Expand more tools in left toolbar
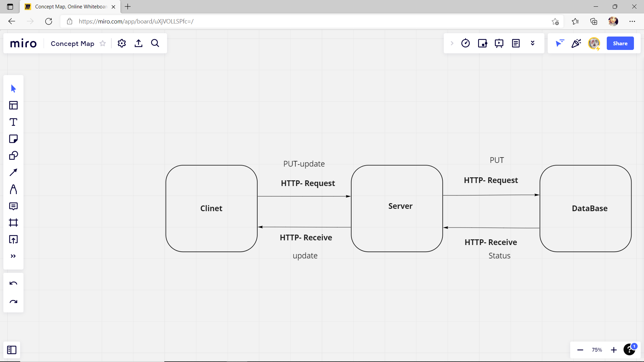 13,256
